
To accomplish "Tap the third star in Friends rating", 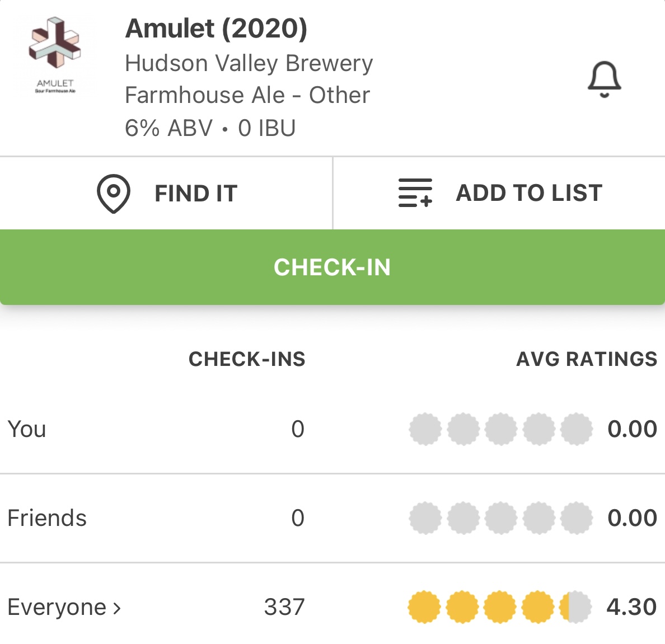I will [500, 518].
